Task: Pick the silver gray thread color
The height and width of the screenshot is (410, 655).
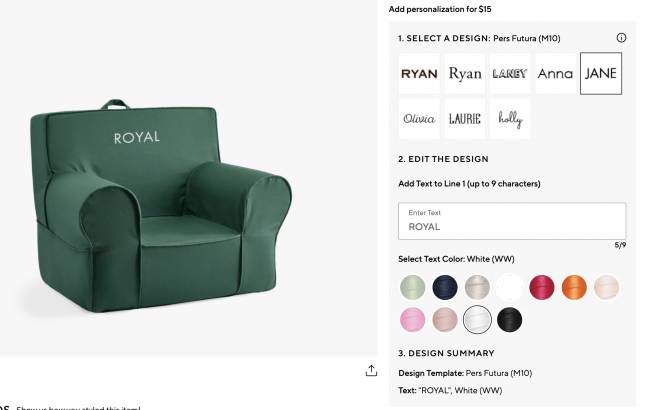Action: coord(477,287)
